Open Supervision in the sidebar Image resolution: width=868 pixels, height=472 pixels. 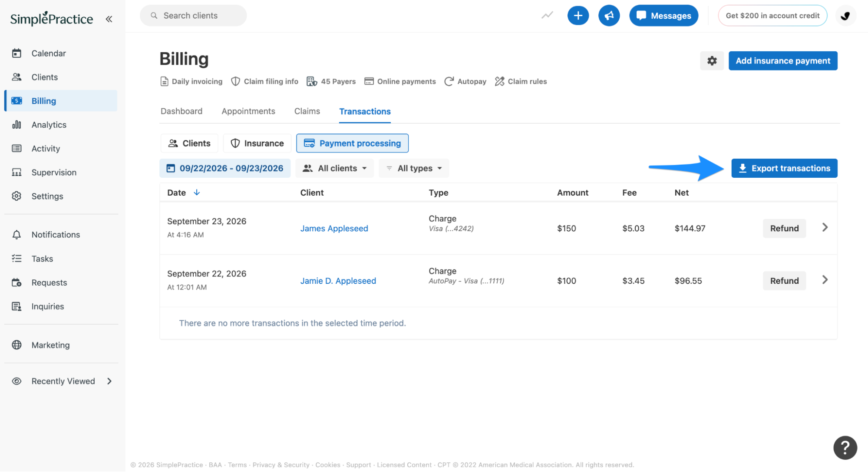pyautogui.click(x=61, y=173)
